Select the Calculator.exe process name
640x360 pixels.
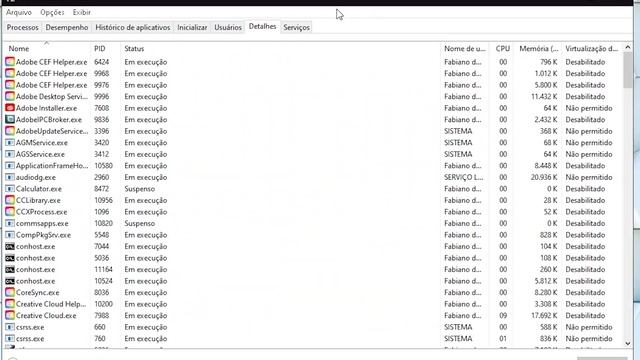pos(39,189)
